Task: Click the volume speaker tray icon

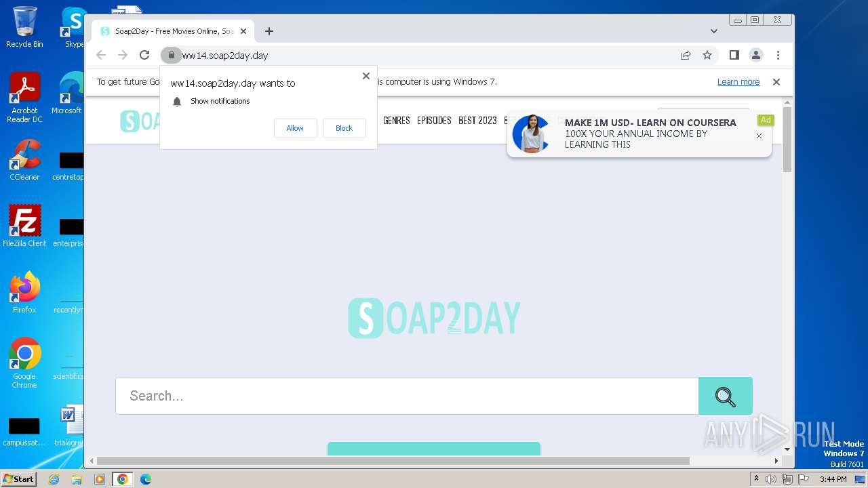Action: [x=771, y=479]
